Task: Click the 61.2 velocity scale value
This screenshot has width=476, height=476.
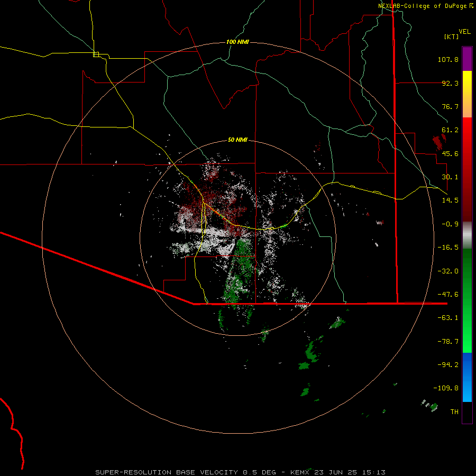Action: [450, 130]
